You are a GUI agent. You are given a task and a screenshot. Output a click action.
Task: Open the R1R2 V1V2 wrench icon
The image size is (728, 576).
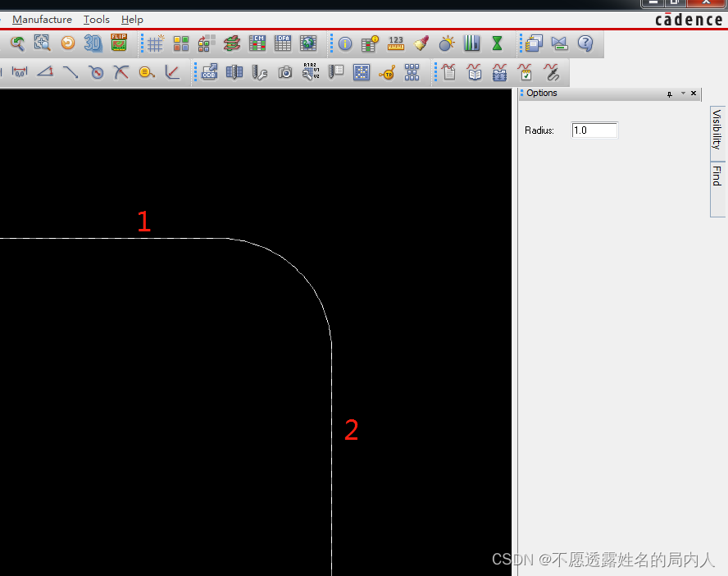[x=311, y=71]
